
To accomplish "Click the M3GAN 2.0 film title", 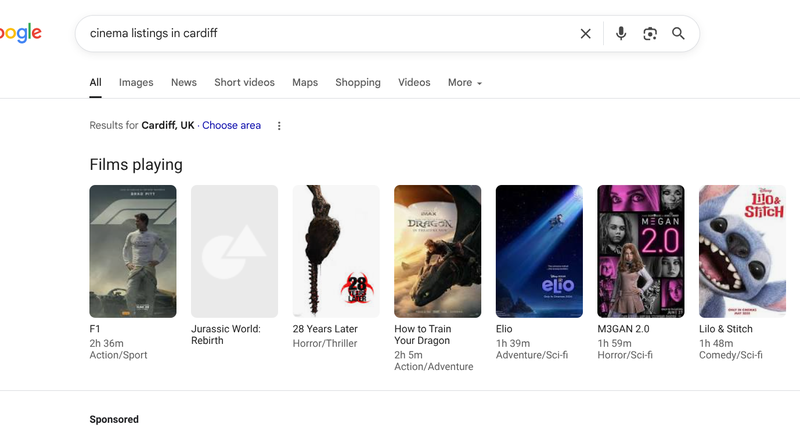I will [x=623, y=329].
